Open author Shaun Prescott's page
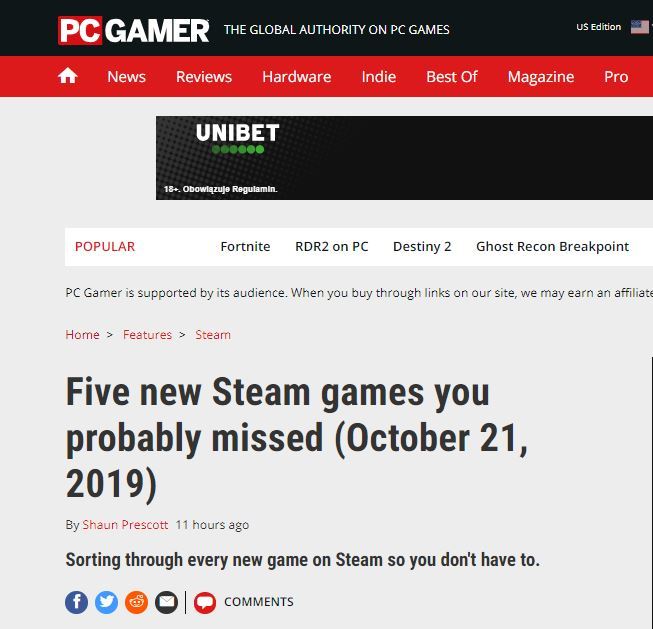 pyautogui.click(x=125, y=525)
